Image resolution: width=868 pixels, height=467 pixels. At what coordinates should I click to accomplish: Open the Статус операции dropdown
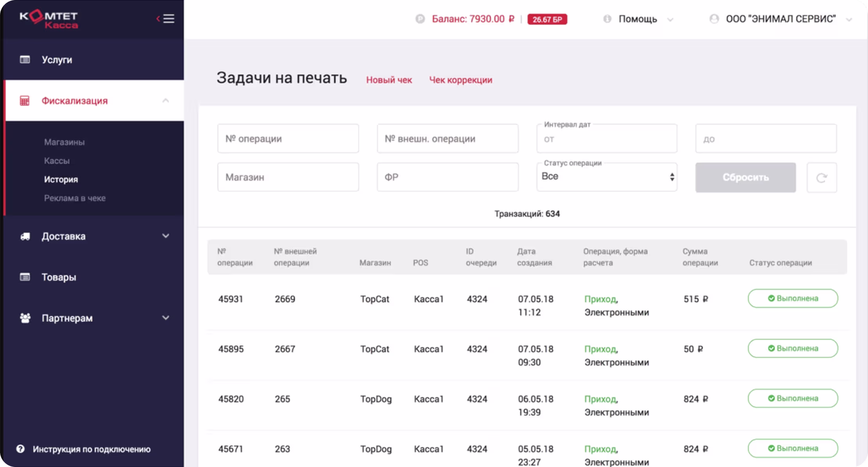607,177
